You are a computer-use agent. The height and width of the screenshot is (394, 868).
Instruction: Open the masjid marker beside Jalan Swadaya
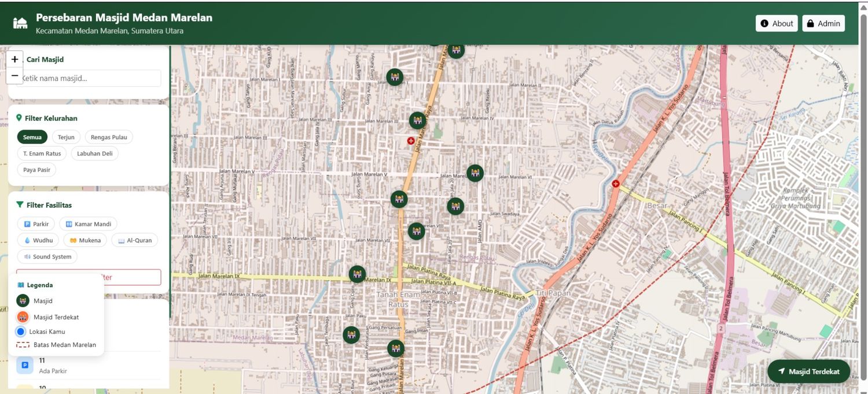coord(455,206)
